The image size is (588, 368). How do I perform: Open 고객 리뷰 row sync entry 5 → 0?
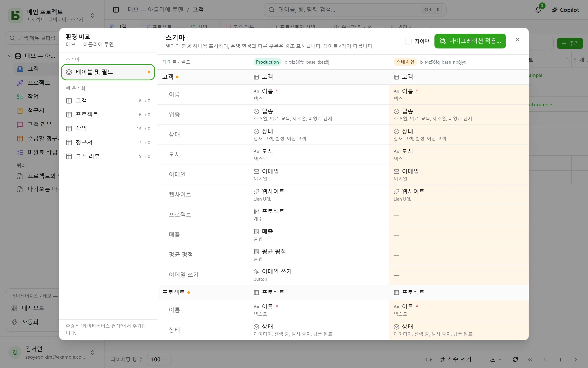[x=108, y=156]
